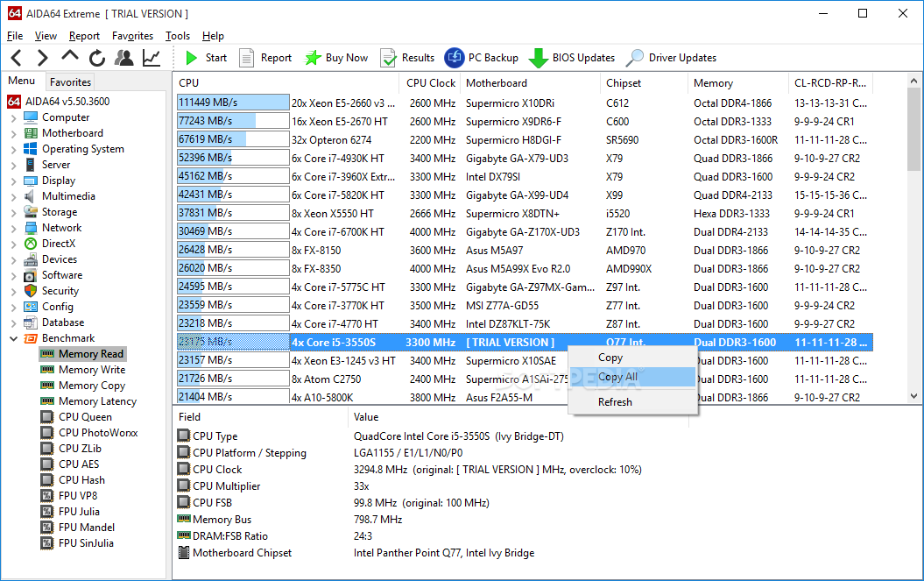Sort by the CPU Clock column header

coord(431,83)
